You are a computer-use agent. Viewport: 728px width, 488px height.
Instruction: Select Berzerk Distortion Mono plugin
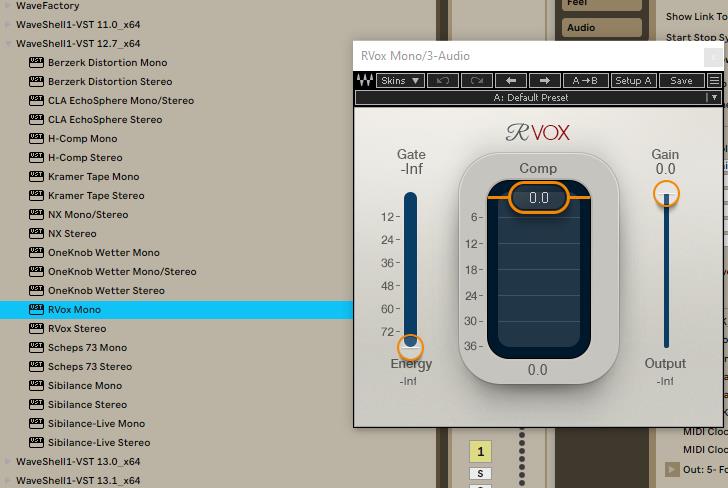107,62
